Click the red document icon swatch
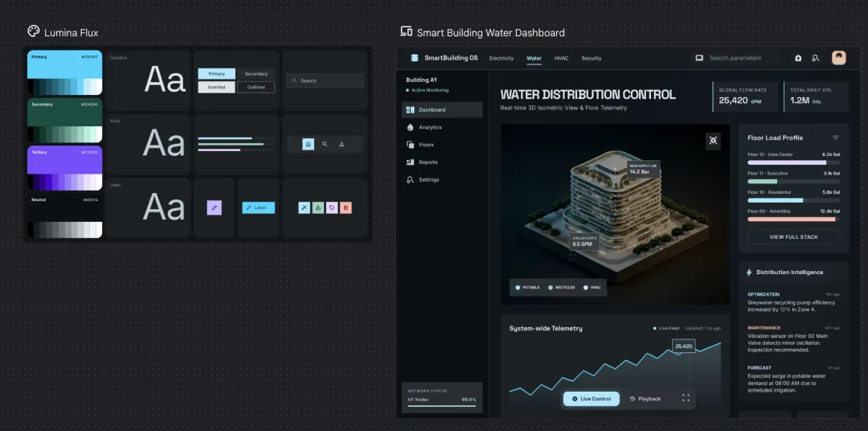Viewport: 868px width, 431px height. coord(346,207)
